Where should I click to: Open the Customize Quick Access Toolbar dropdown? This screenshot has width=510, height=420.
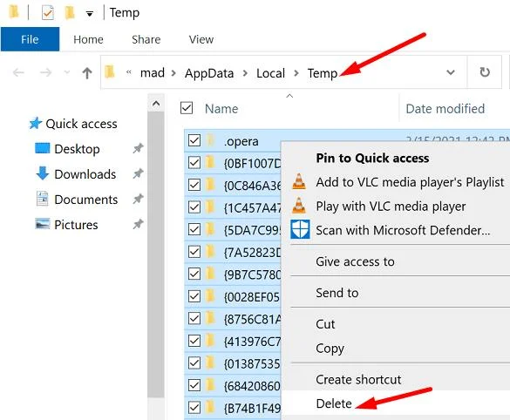pyautogui.click(x=90, y=14)
